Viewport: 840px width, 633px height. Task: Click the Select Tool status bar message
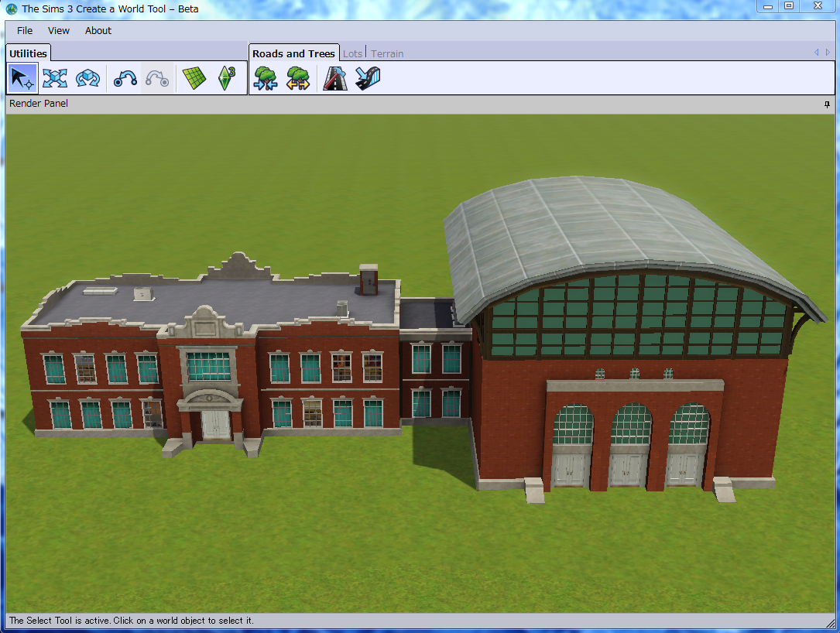[132, 620]
